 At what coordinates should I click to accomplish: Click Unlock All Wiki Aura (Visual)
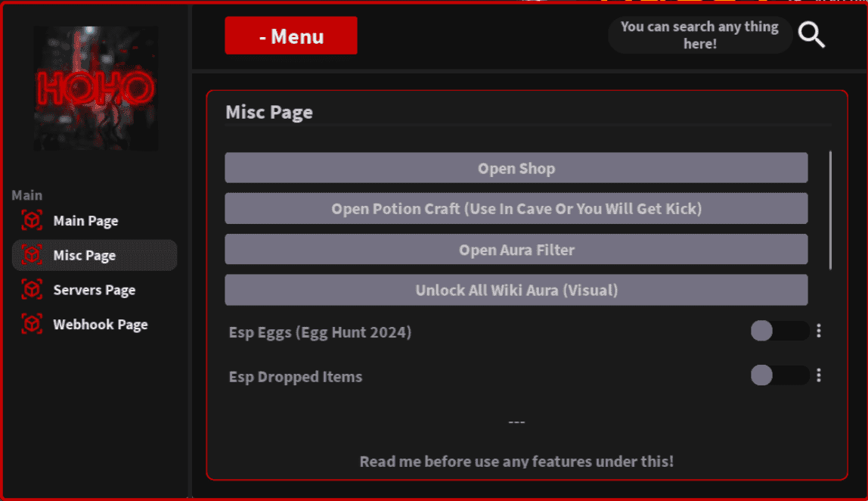tap(516, 290)
